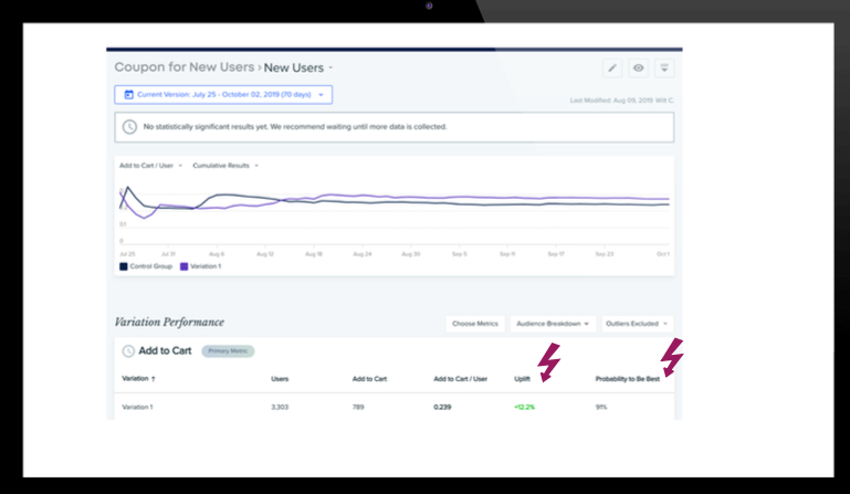Click the Variation column sort arrow
This screenshot has width=850, height=494.
click(153, 379)
